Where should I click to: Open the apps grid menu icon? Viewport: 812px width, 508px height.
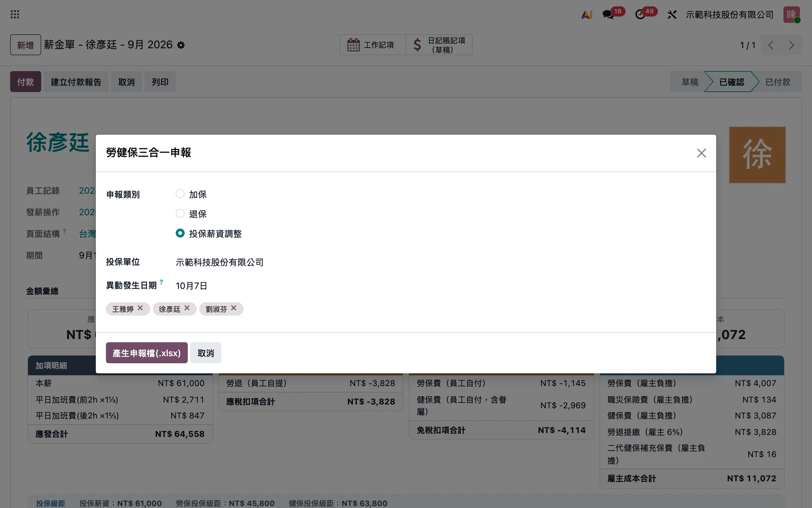(15, 15)
